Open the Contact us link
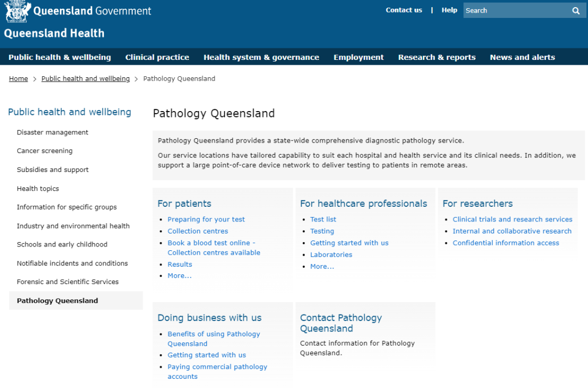This screenshot has height=388, width=588. click(404, 10)
